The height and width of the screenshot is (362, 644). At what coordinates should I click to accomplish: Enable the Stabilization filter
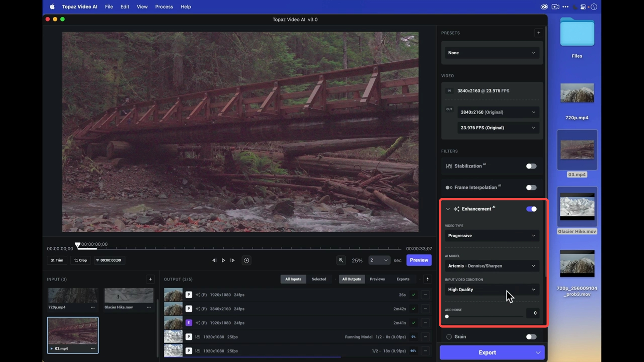click(x=531, y=166)
